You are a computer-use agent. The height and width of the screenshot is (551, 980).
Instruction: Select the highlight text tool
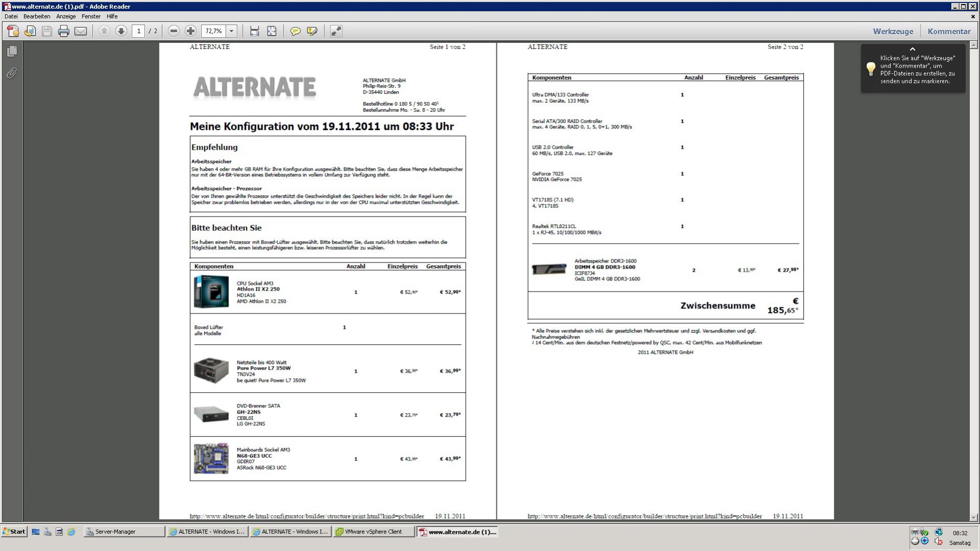pyautogui.click(x=312, y=31)
